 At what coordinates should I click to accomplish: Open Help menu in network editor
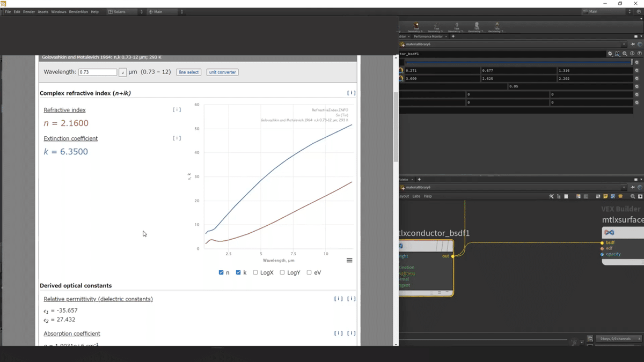[x=428, y=196]
